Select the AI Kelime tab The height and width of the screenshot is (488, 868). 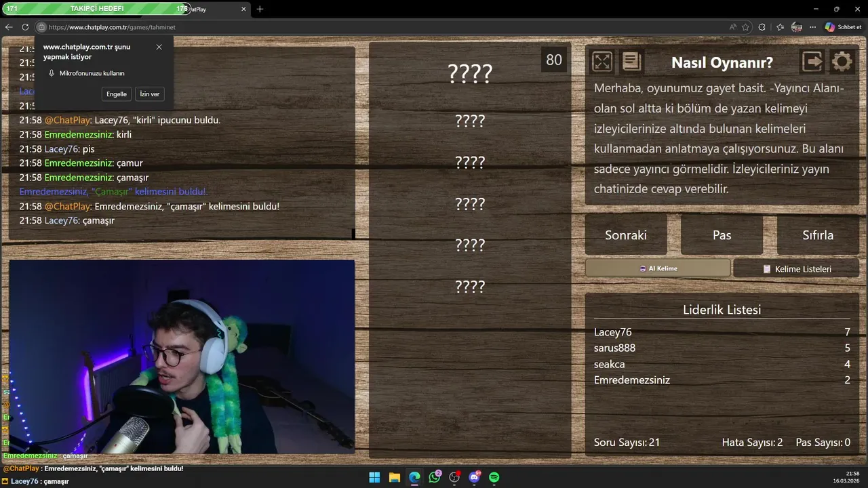pyautogui.click(x=658, y=268)
